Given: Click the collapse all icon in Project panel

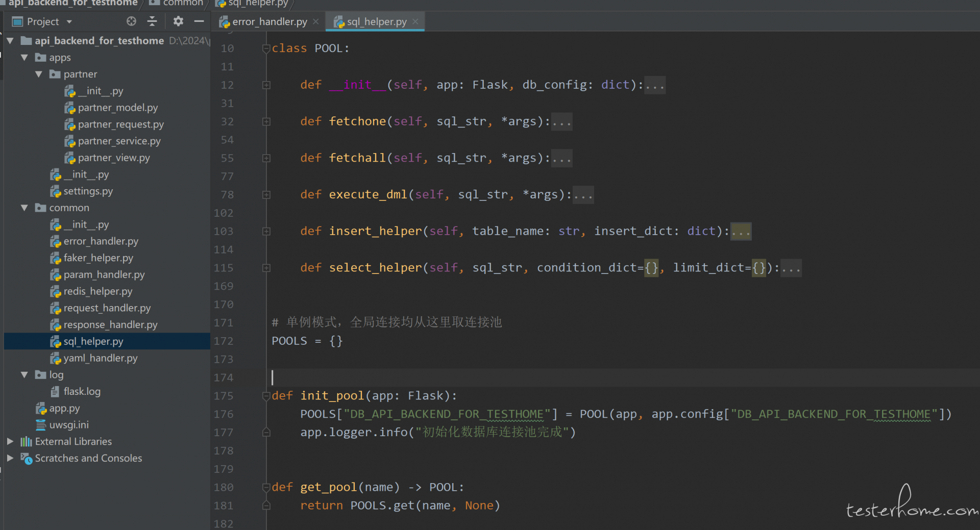Looking at the screenshot, I should 152,21.
